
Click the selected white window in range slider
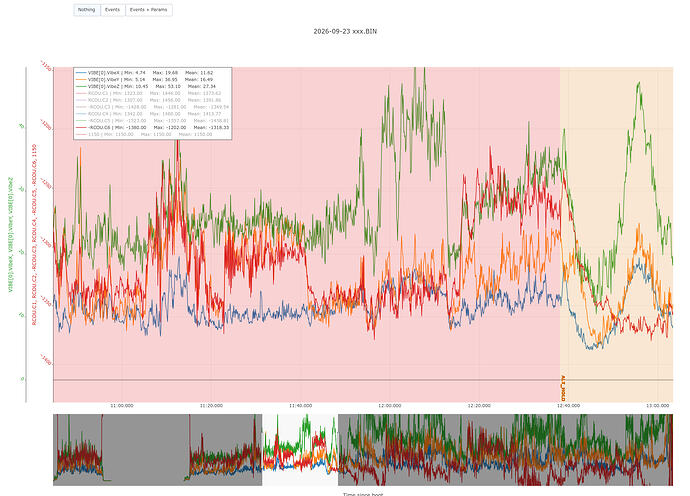click(300, 450)
